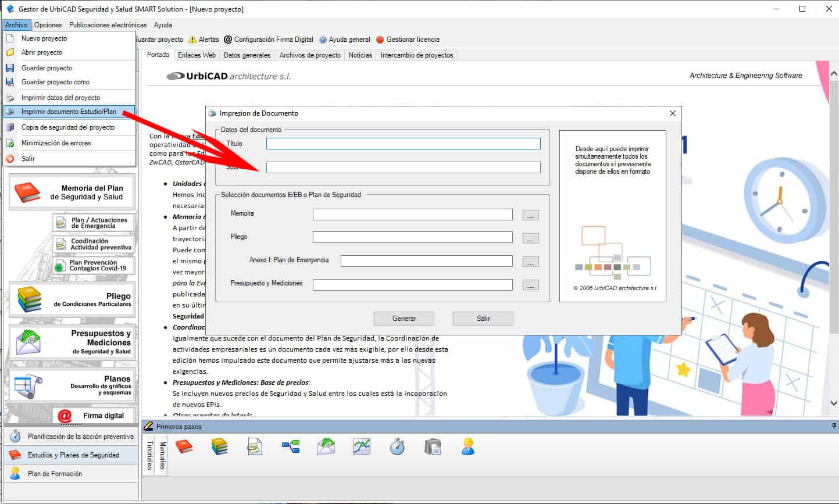Image resolution: width=839 pixels, height=504 pixels.
Task: Choose Salir from Archivo menu
Action: [69, 159]
